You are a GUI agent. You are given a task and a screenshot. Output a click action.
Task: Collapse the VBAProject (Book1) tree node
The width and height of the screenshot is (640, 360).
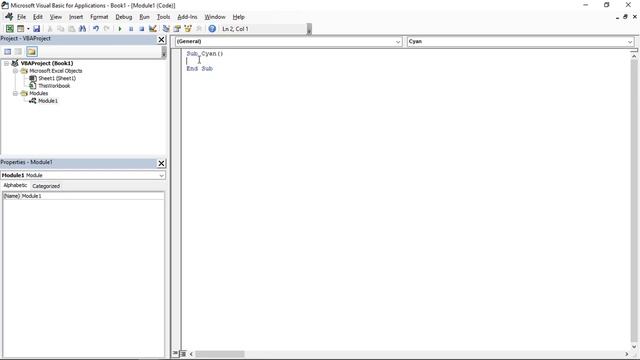click(x=7, y=63)
